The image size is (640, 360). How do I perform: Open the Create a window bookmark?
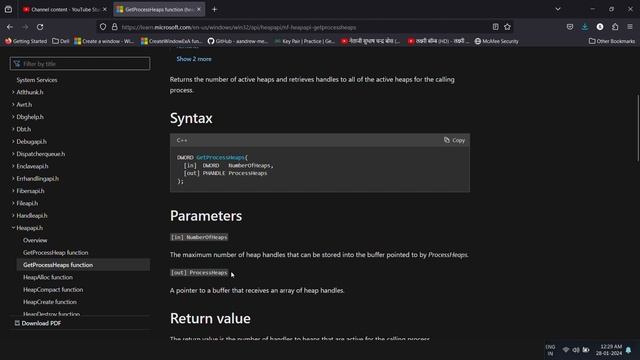(x=104, y=41)
